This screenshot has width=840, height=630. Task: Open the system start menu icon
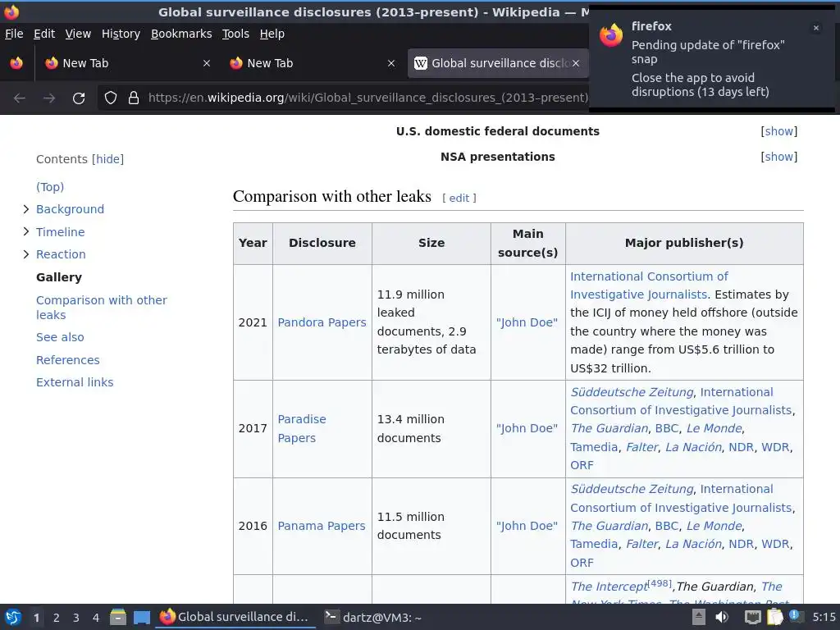[13, 617]
